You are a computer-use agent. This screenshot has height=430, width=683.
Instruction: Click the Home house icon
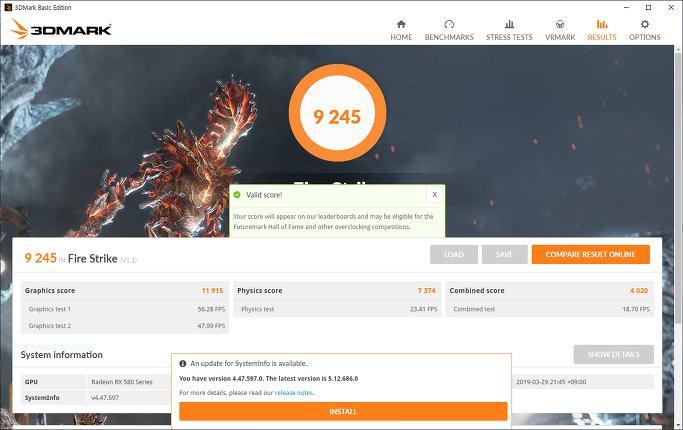[x=401, y=24]
